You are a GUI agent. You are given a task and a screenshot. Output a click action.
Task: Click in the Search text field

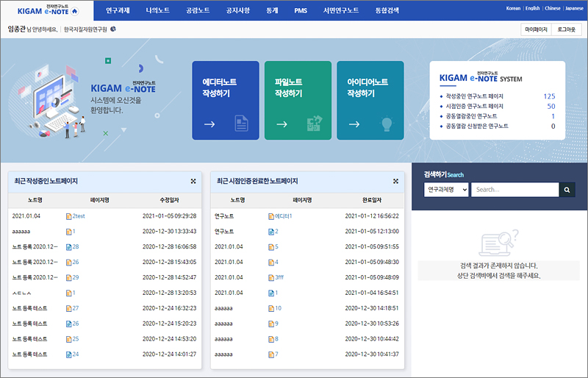(x=514, y=190)
